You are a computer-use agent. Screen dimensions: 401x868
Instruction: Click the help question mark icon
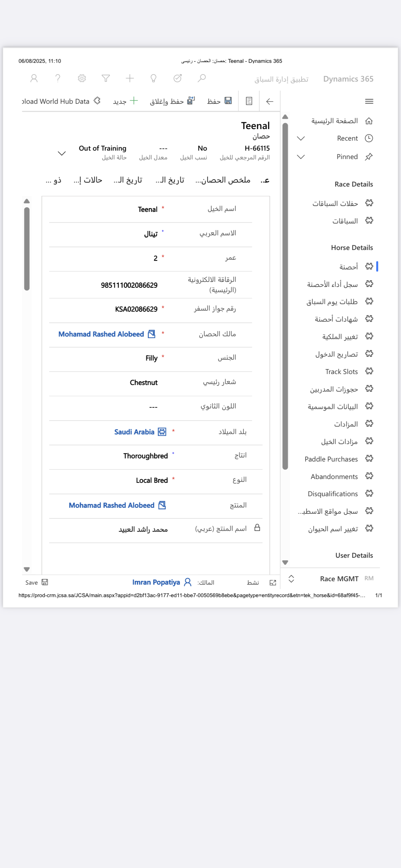(x=57, y=78)
